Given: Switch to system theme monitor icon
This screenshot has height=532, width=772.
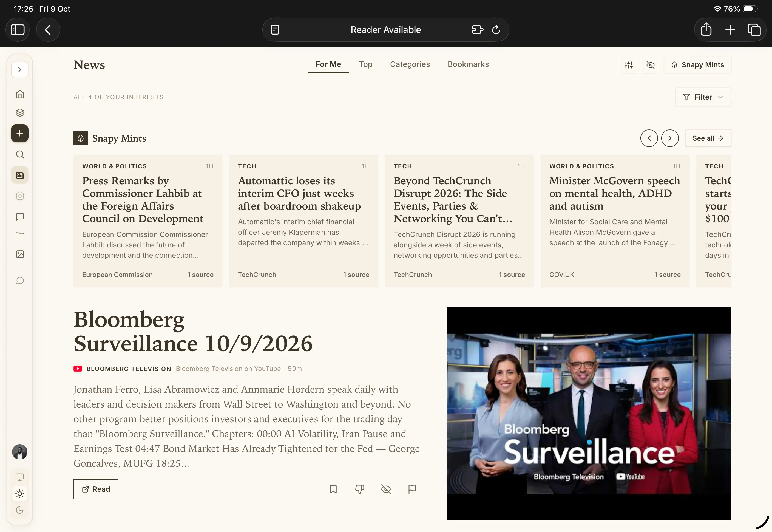Looking at the screenshot, I should click(x=20, y=477).
